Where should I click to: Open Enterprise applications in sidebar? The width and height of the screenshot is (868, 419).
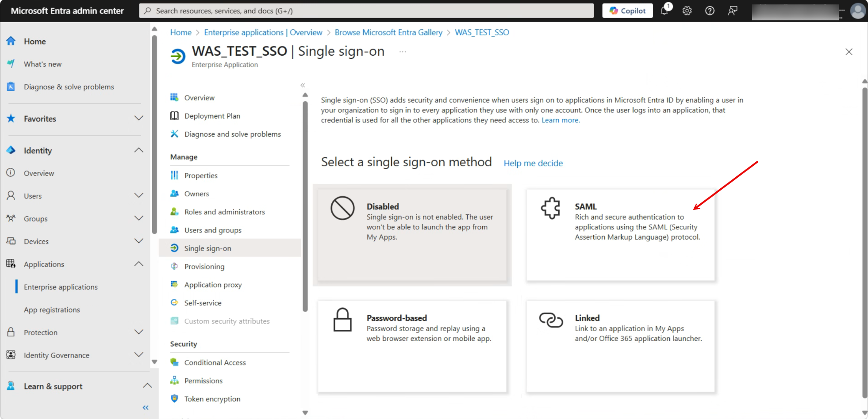pos(61,287)
